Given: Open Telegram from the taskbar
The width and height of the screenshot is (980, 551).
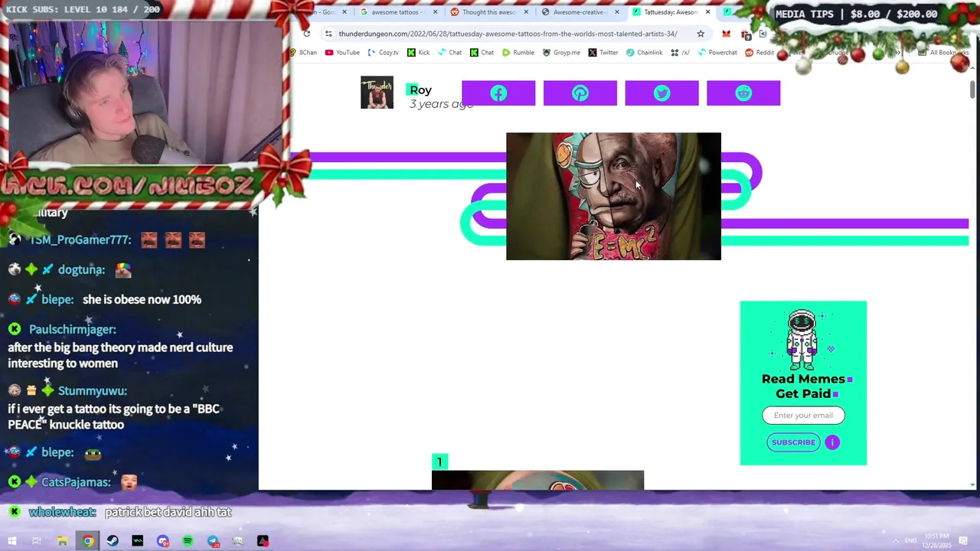Looking at the screenshot, I should coord(213,541).
